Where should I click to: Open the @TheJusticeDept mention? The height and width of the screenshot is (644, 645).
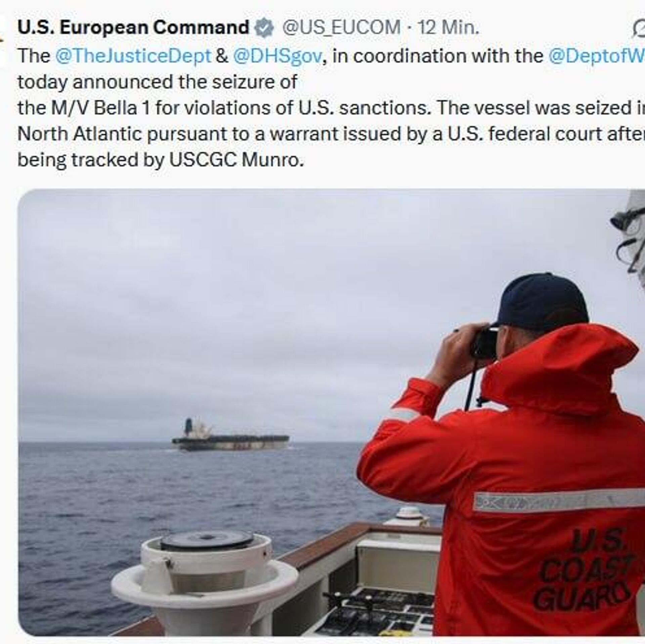click(x=133, y=56)
